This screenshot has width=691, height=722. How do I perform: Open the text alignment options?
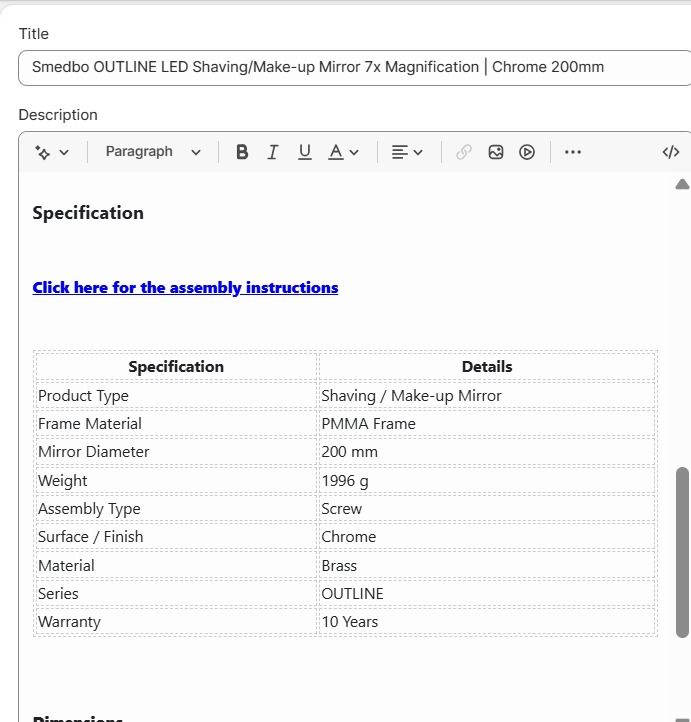[x=400, y=152]
